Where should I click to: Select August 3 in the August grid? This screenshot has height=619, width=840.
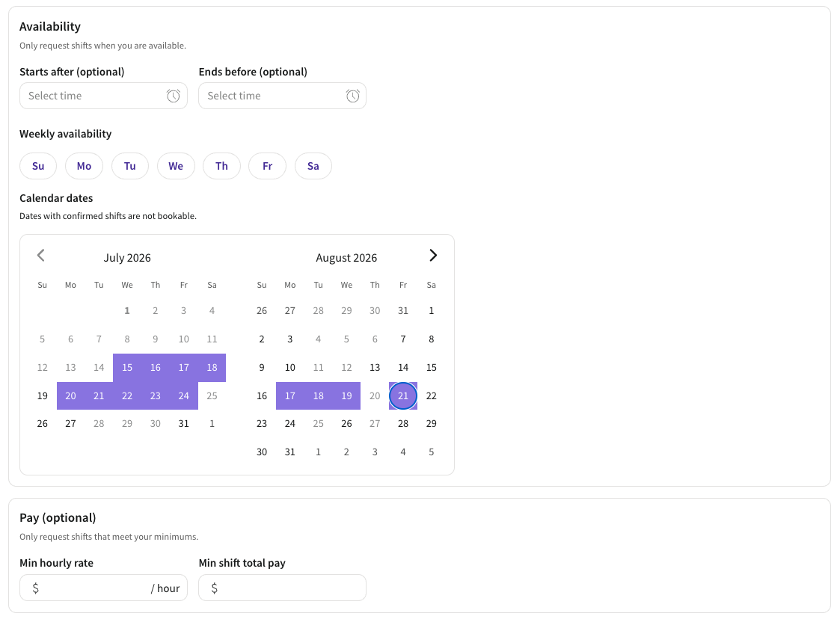coord(289,339)
